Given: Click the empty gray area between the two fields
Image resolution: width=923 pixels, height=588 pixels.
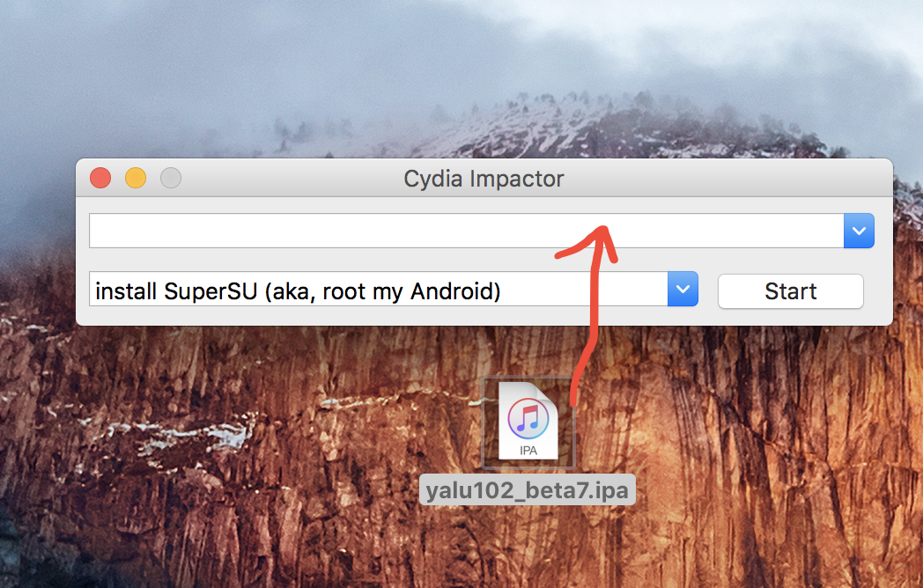Looking at the screenshot, I should 377,260.
